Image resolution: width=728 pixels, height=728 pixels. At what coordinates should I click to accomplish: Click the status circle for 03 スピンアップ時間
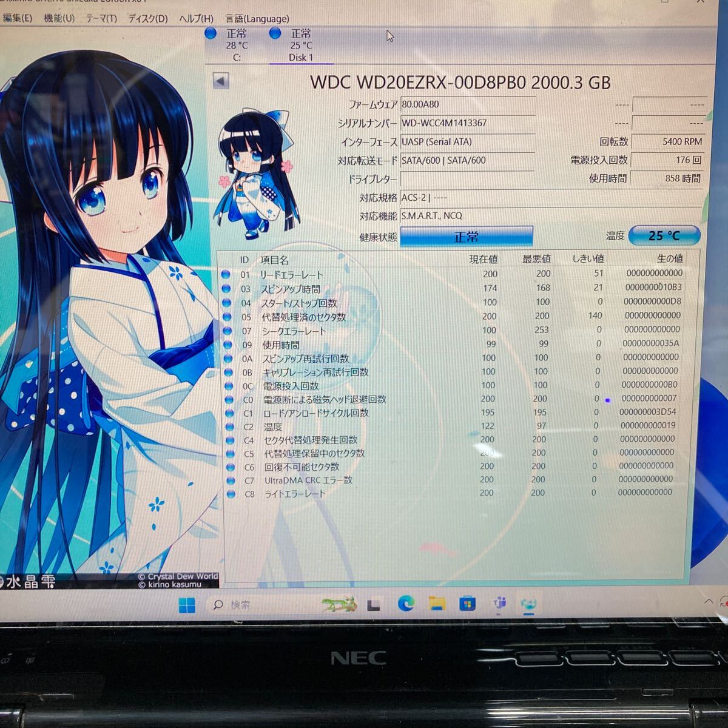tap(226, 289)
